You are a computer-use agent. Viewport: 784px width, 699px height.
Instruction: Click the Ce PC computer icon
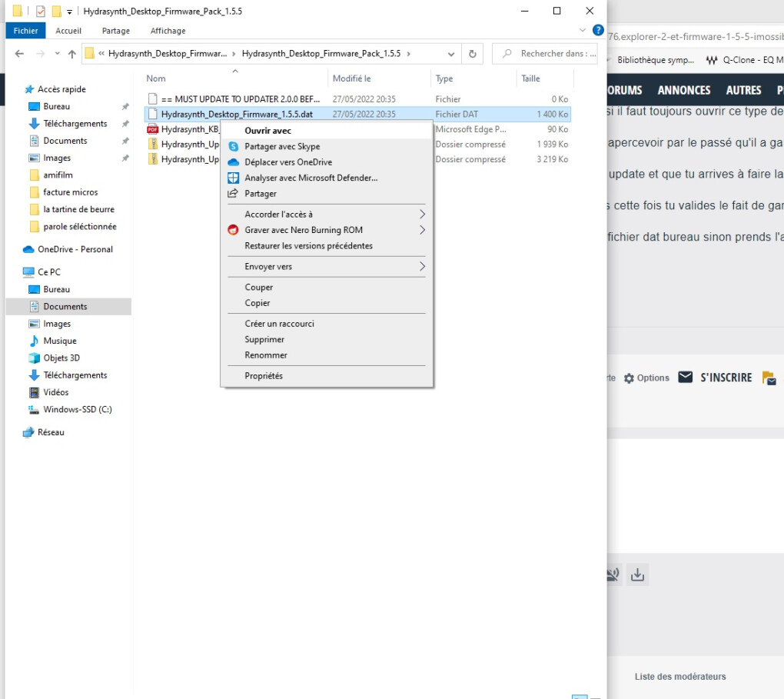(28, 271)
